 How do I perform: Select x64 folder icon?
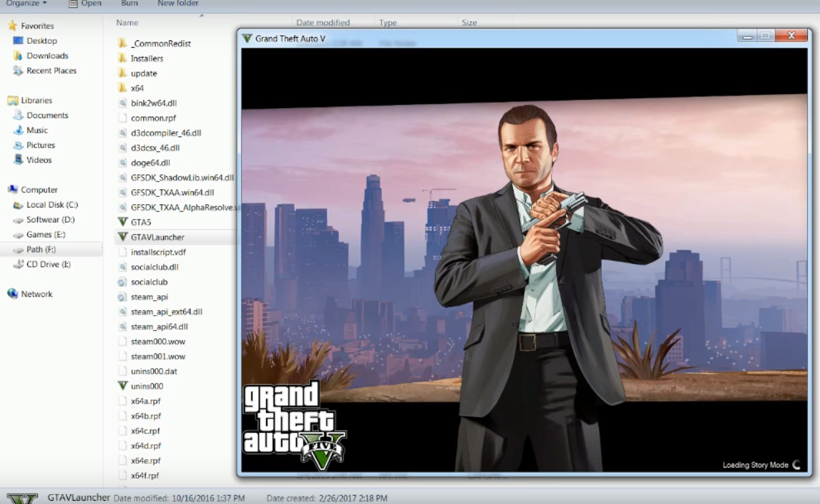(122, 88)
